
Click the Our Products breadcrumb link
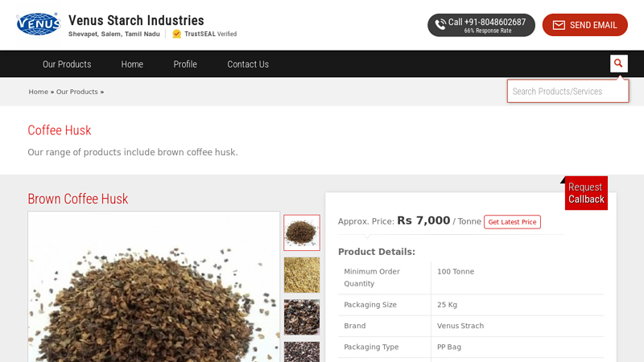76,92
